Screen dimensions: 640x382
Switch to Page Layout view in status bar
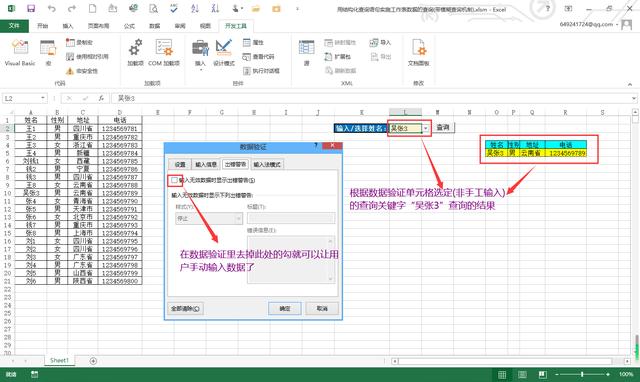click(x=522, y=374)
